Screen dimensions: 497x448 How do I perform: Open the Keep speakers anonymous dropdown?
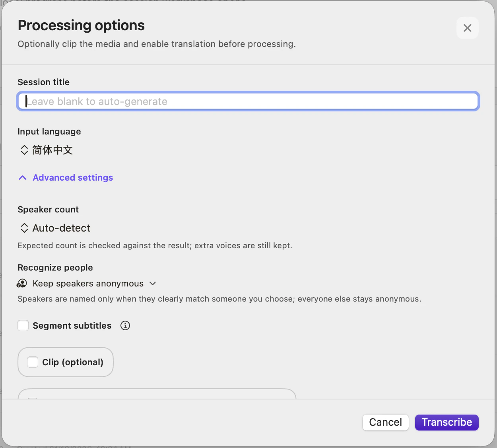coord(87,283)
